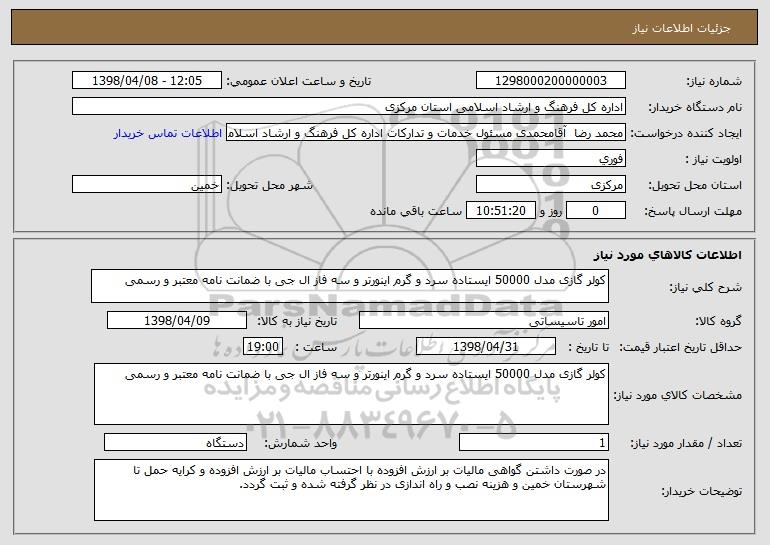Image resolution: width=770 pixels, height=545 pixels.
Task: Select the days remaining field showing 0
Action: [x=596, y=211]
